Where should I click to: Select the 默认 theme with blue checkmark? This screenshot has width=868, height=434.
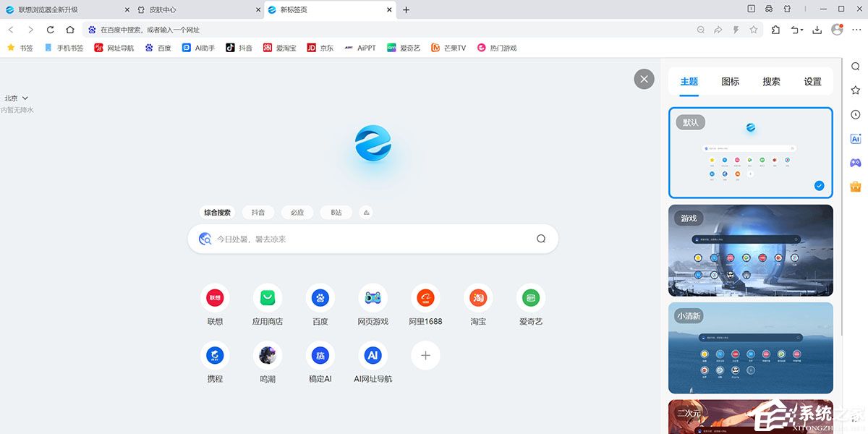[x=750, y=153]
